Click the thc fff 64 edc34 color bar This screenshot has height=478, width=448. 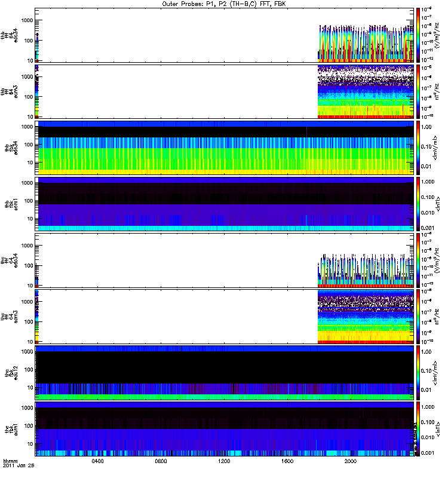tap(418, 261)
